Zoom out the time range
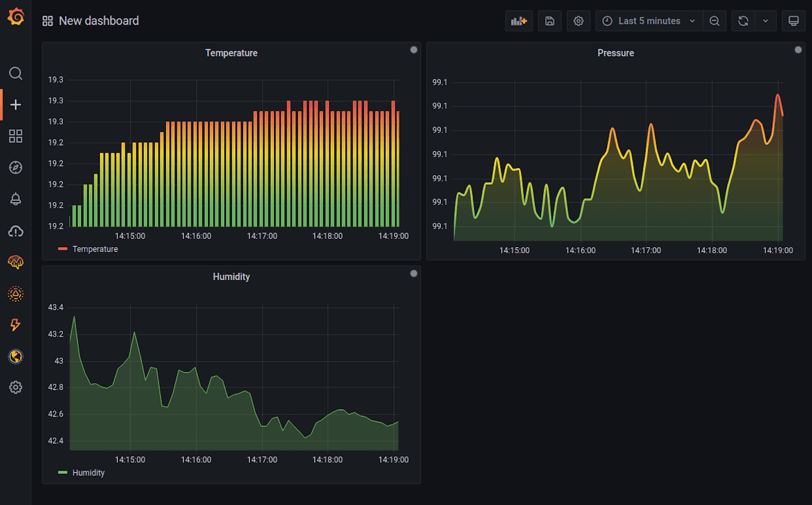The width and height of the screenshot is (812, 505). [x=714, y=21]
